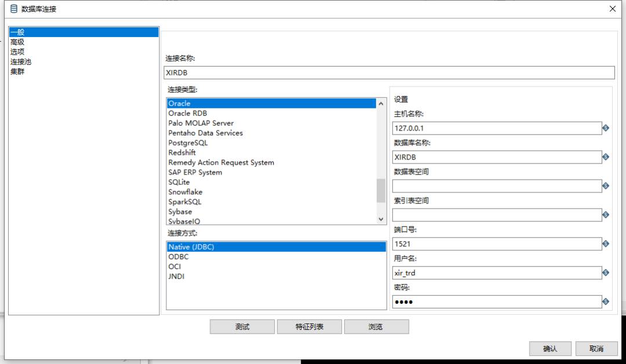The width and height of the screenshot is (626, 364).
Task: Select 一般 in left category list
Action: pyautogui.click(x=83, y=32)
